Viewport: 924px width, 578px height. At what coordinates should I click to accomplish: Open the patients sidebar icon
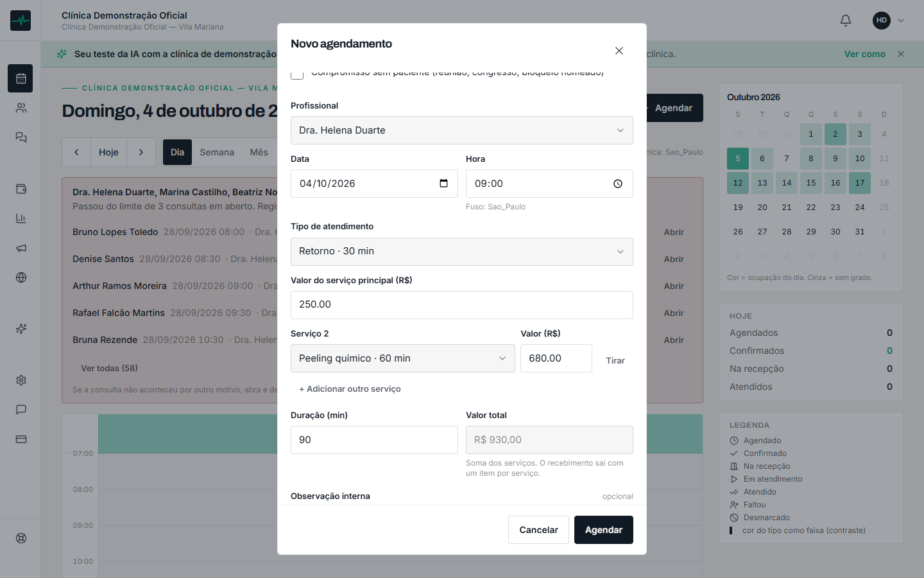pos(21,108)
